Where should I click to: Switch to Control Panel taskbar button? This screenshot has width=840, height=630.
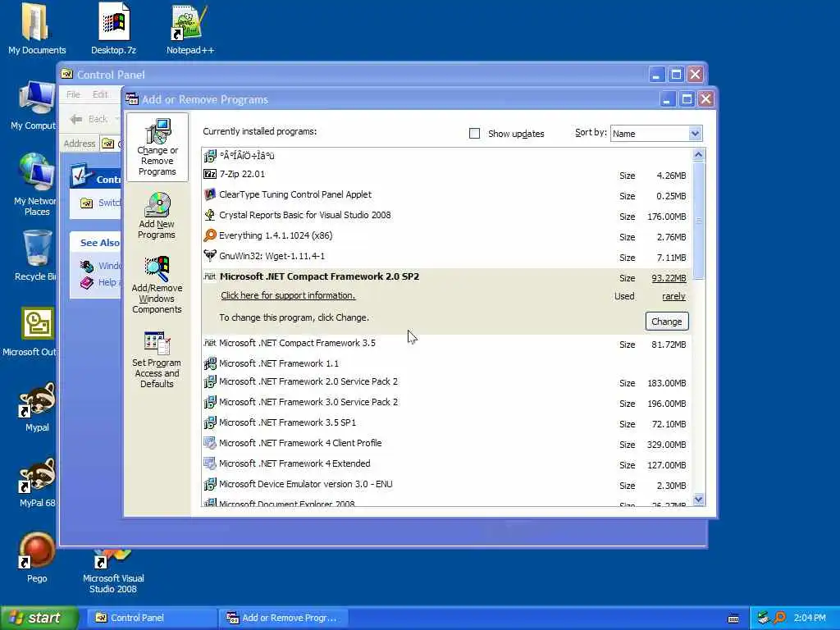click(x=151, y=618)
